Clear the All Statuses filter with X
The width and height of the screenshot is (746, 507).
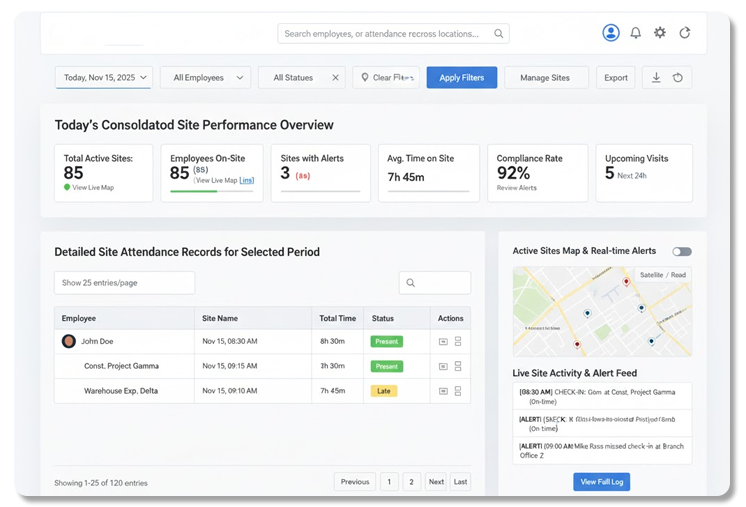pos(335,77)
